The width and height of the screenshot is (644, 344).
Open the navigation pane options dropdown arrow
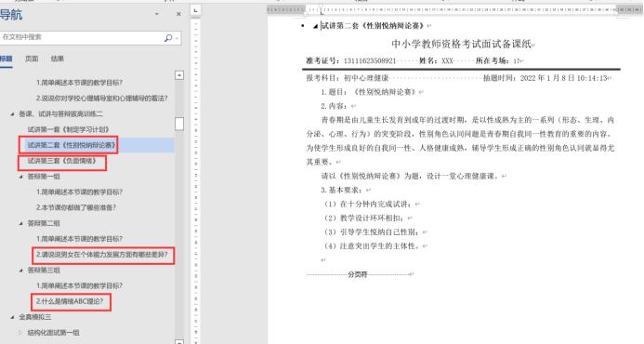156,14
